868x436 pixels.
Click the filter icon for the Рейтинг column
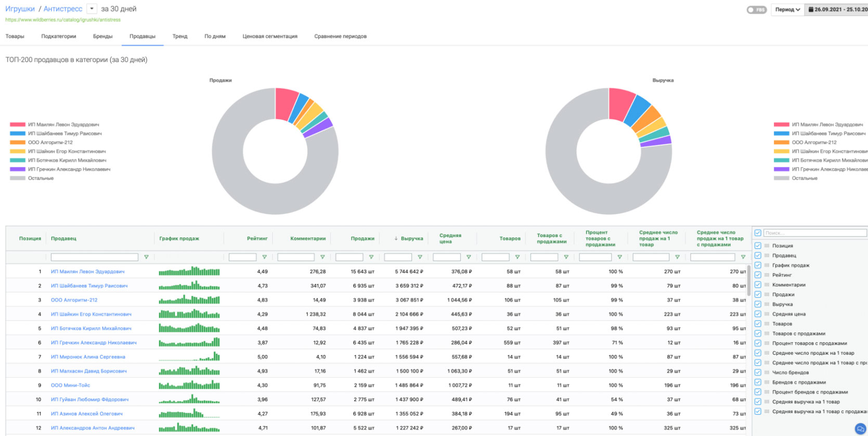coord(265,257)
